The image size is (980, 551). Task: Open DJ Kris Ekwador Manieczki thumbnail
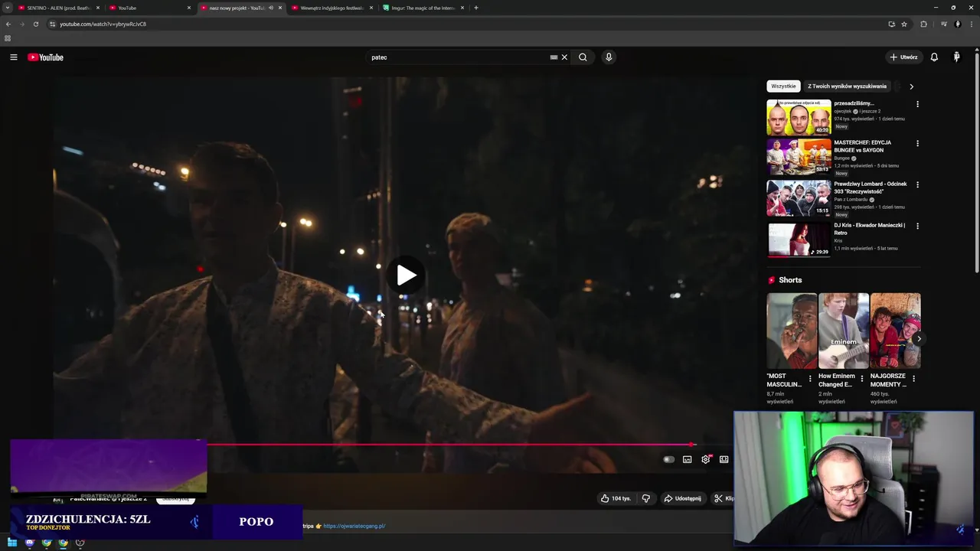(799, 240)
